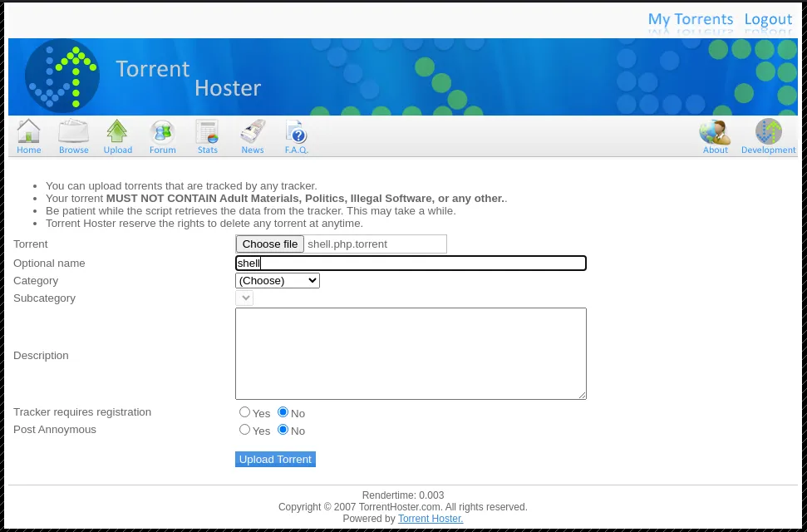807x532 pixels.
Task: Click the Logout link
Action: 768,19
